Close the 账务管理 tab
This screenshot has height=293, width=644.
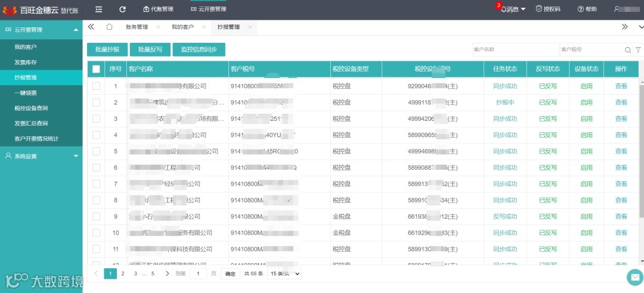158,27
